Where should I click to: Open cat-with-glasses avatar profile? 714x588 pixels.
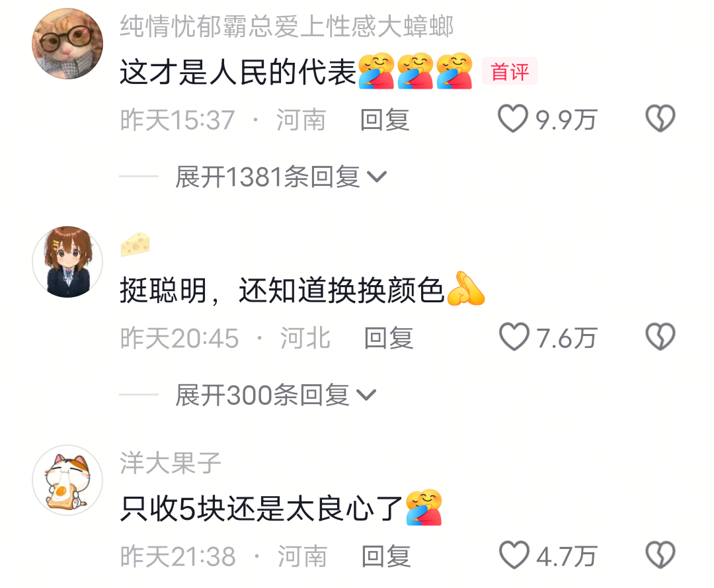click(x=67, y=44)
